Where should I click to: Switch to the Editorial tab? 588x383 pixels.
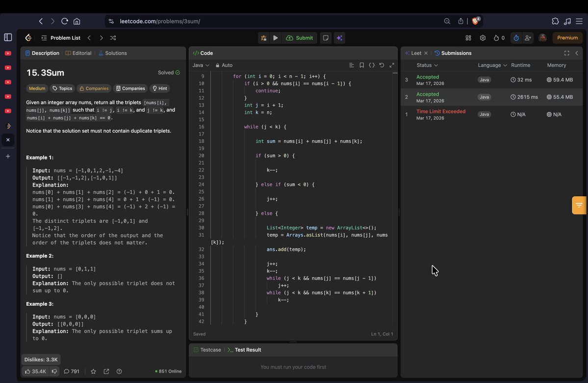point(78,54)
